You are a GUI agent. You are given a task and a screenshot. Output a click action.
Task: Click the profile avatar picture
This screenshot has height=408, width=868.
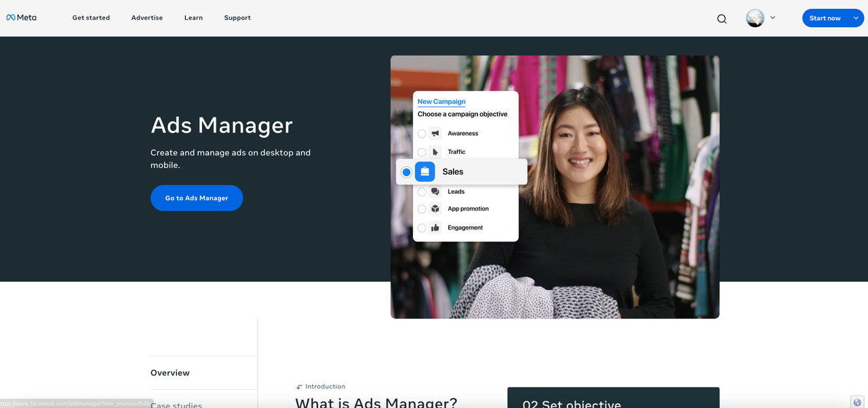(755, 18)
